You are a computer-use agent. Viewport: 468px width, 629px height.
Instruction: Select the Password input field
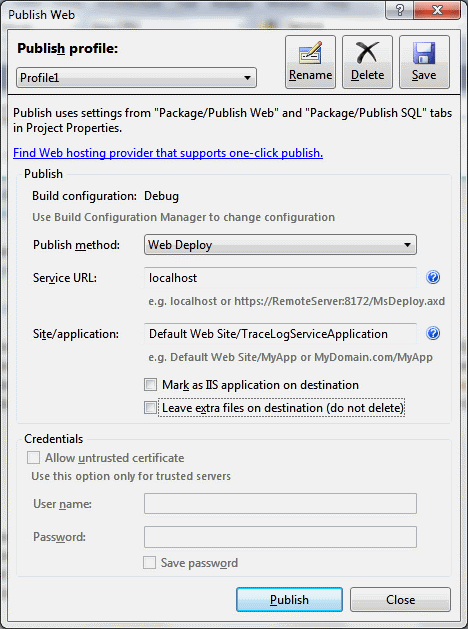[x=280, y=537]
